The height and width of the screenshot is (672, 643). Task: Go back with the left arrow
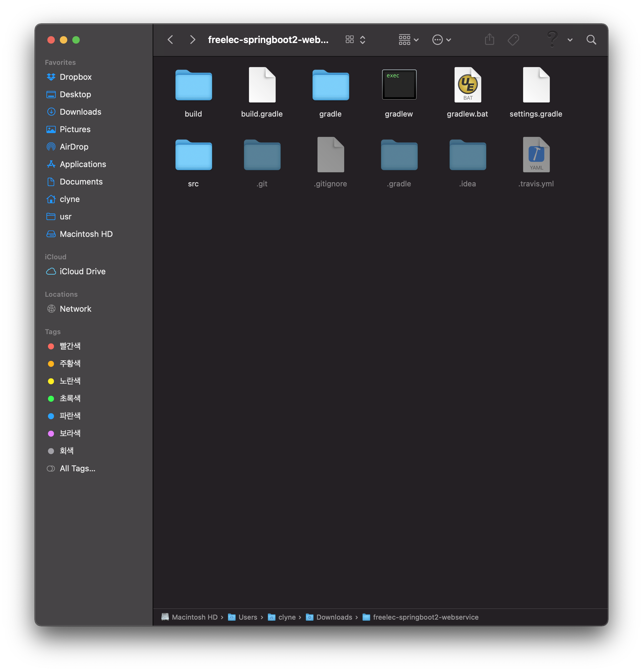tap(170, 40)
